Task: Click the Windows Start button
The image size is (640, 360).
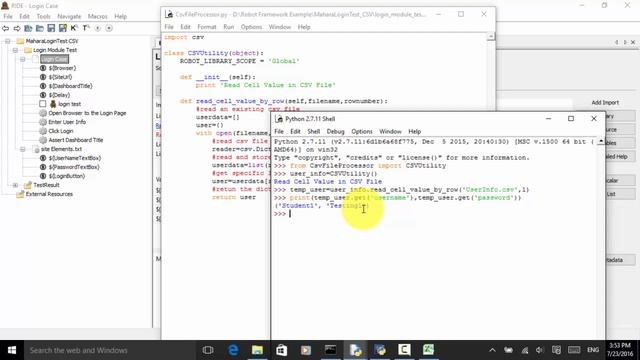Action: pyautogui.click(x=12, y=350)
